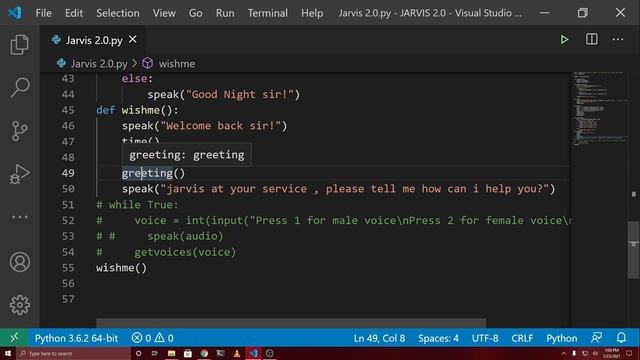This screenshot has height=360, width=640.
Task: Change indentation via Spaces: 4
Action: pyautogui.click(x=438, y=338)
